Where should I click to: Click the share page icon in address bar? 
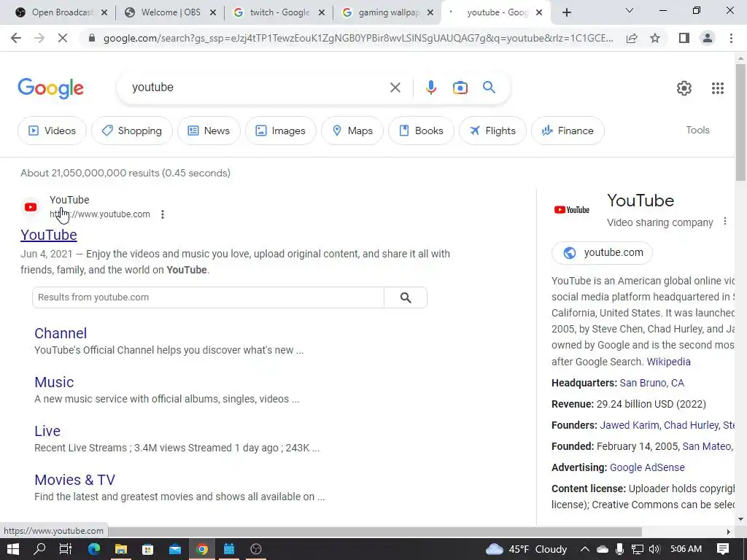[x=632, y=38]
